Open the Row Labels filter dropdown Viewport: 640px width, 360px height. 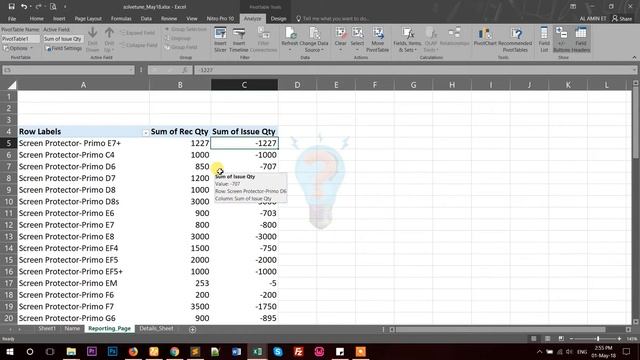(x=145, y=132)
